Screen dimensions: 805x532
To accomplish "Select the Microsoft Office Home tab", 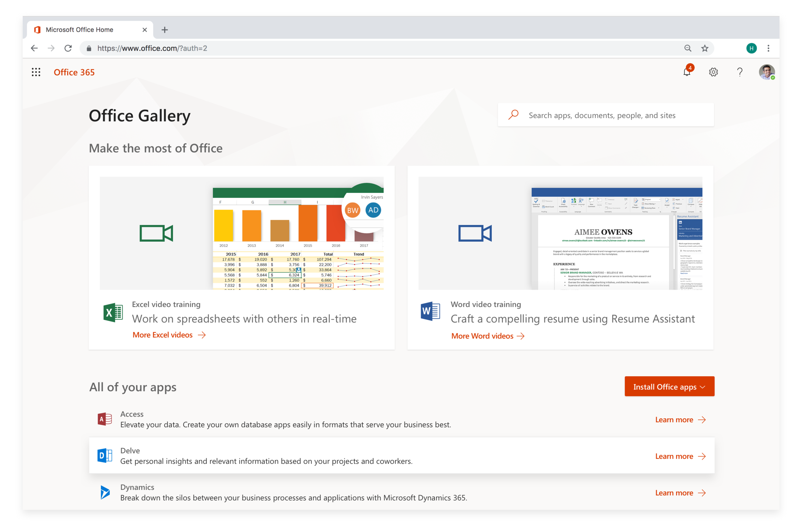I will pyautogui.click(x=80, y=30).
